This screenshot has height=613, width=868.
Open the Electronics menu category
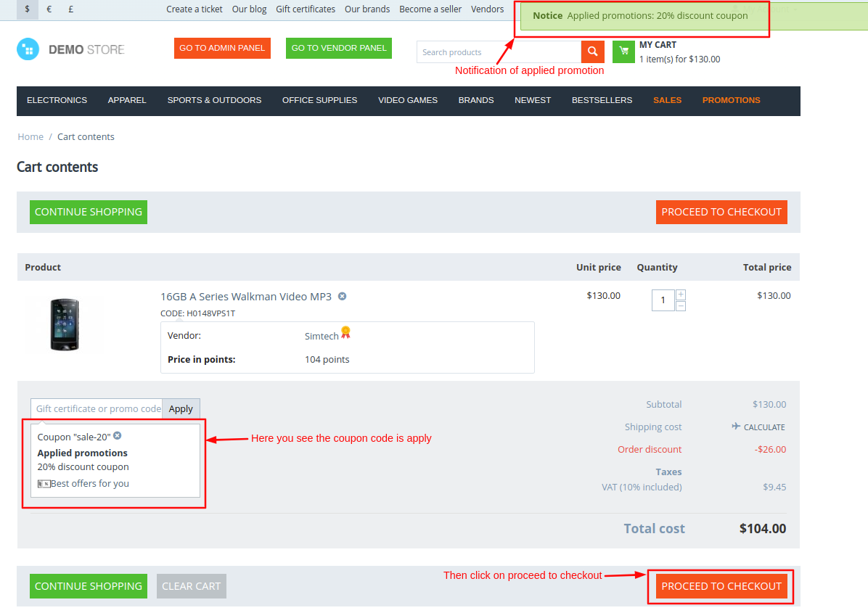tap(57, 100)
